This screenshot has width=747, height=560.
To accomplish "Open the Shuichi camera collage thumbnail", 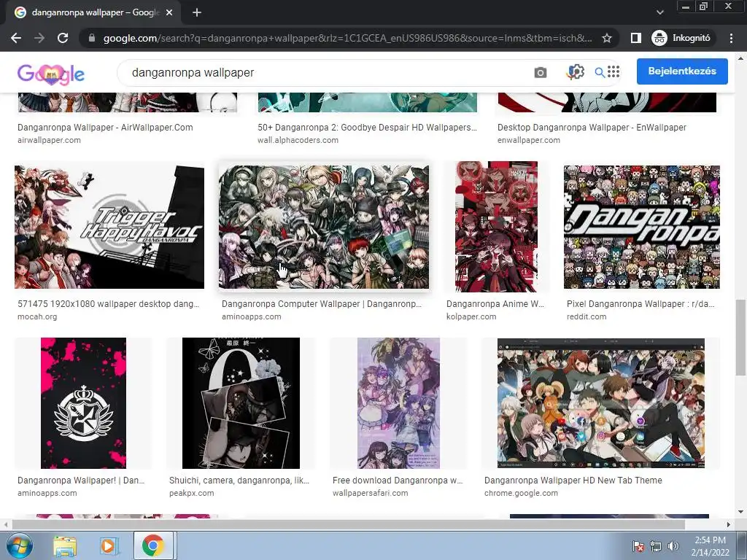I will click(241, 403).
